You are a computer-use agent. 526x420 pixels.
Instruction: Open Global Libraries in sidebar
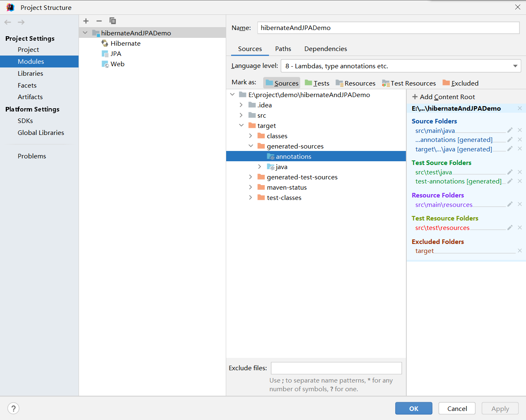tap(41, 132)
